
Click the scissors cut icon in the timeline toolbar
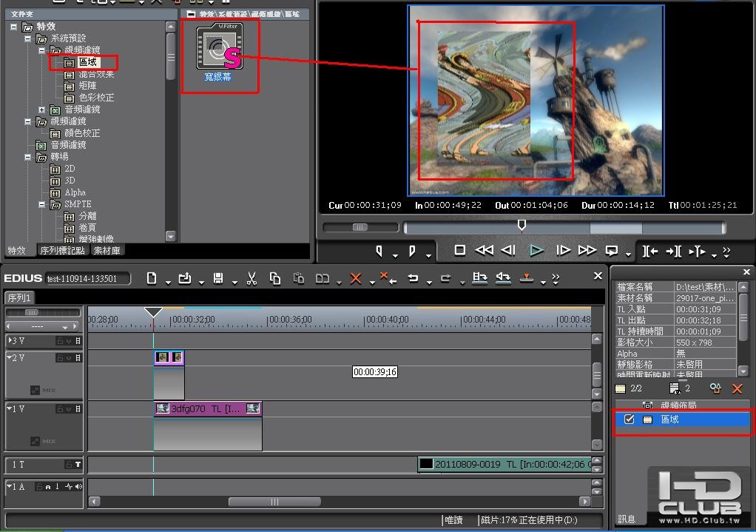(252, 278)
